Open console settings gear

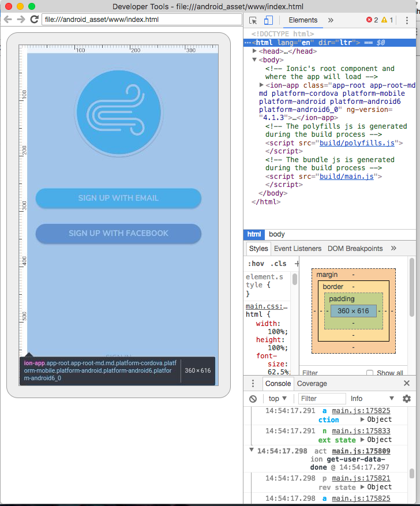(x=407, y=399)
